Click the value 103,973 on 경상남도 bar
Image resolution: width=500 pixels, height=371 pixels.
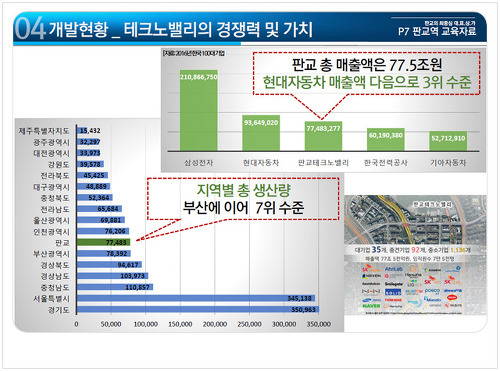pos(133,276)
